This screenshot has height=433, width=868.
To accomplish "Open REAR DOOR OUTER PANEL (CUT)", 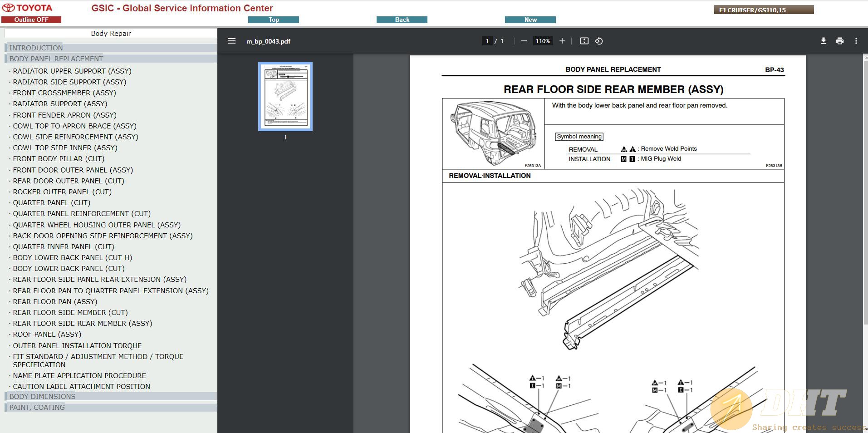I will [x=69, y=181].
